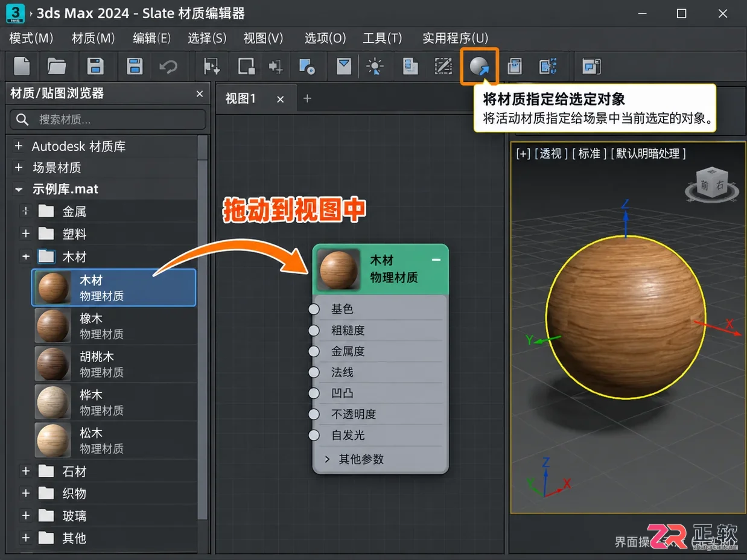Click the first floppy disk save icon
747x560 pixels.
(x=95, y=66)
